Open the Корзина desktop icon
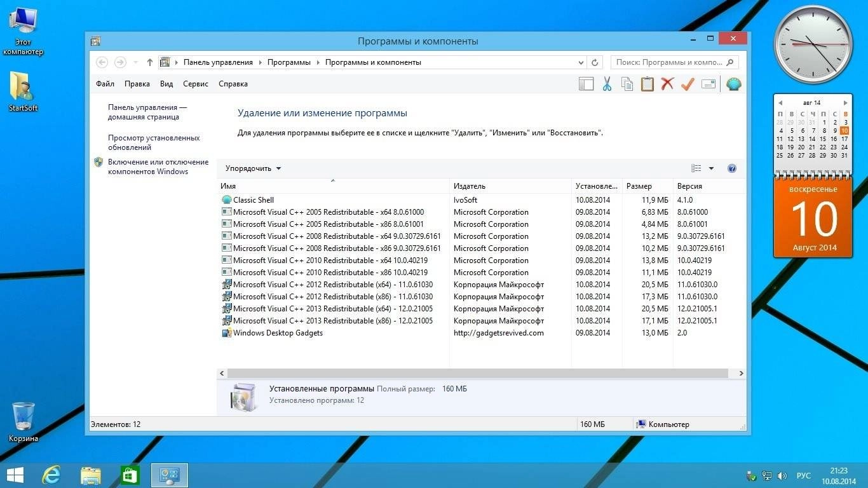The width and height of the screenshot is (868, 488). 24,422
